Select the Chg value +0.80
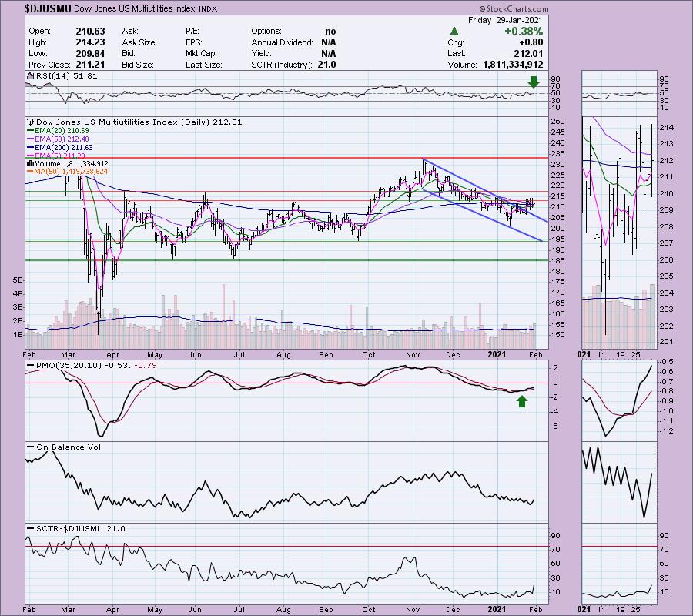 [x=531, y=42]
